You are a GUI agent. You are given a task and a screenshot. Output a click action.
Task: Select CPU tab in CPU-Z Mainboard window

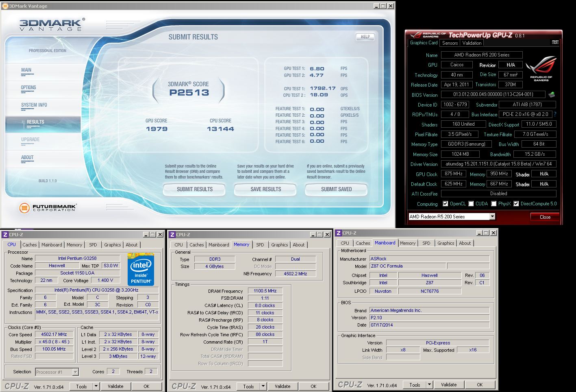345,243
